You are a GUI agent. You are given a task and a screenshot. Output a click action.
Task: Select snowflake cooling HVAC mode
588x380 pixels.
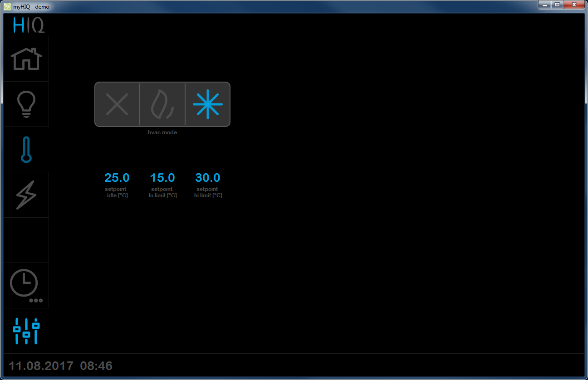point(207,104)
